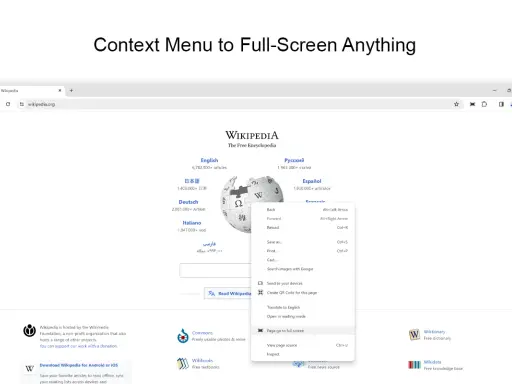
Task: Click the Commons project icon
Action: pos(183,336)
